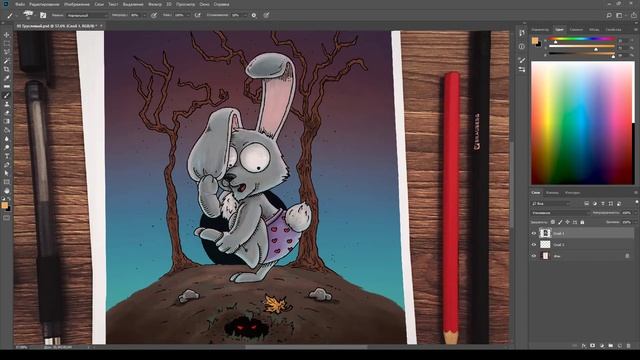Select the Слой 2 layer thumbnail
The width and height of the screenshot is (640, 360).
545,244
